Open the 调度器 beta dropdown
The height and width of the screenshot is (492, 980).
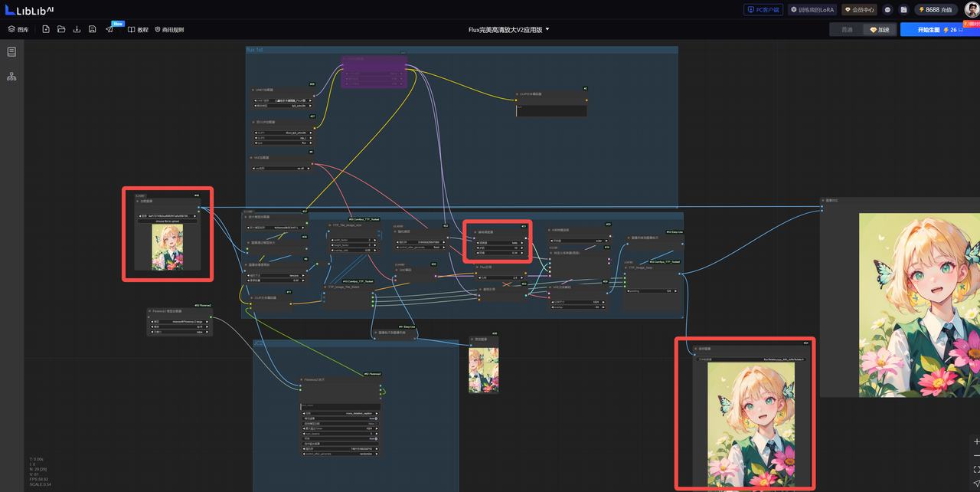[498, 242]
